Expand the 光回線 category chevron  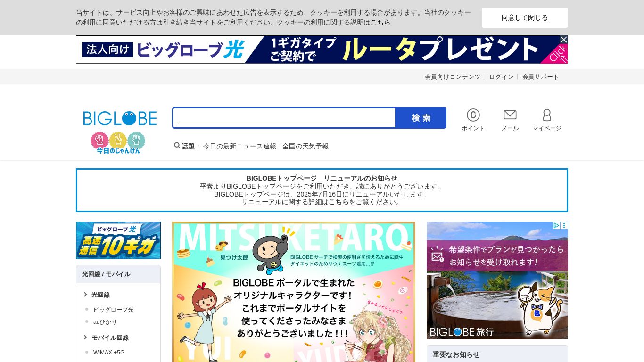click(x=85, y=294)
